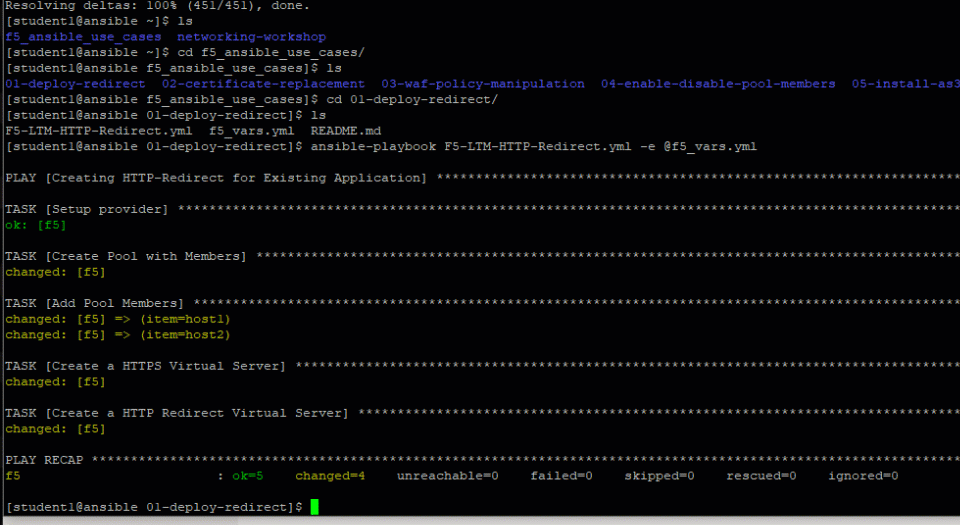Click the 'TASK [Add Pool Members]' heading
The width and height of the screenshot is (960, 525).
94,303
